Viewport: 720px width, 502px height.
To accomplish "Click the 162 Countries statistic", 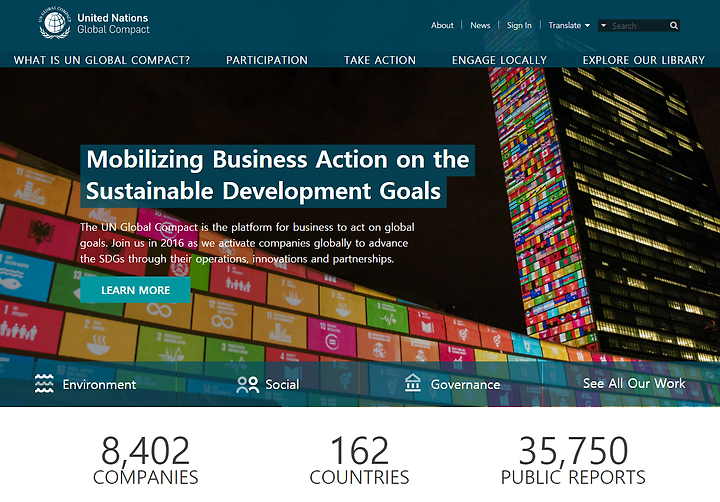I will (359, 460).
